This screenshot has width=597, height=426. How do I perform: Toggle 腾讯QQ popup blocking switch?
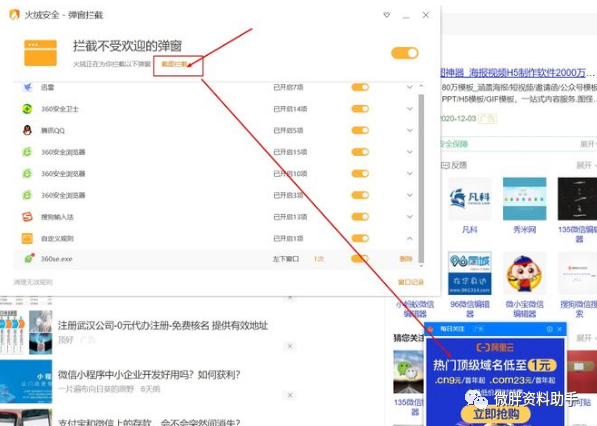pyautogui.click(x=360, y=130)
